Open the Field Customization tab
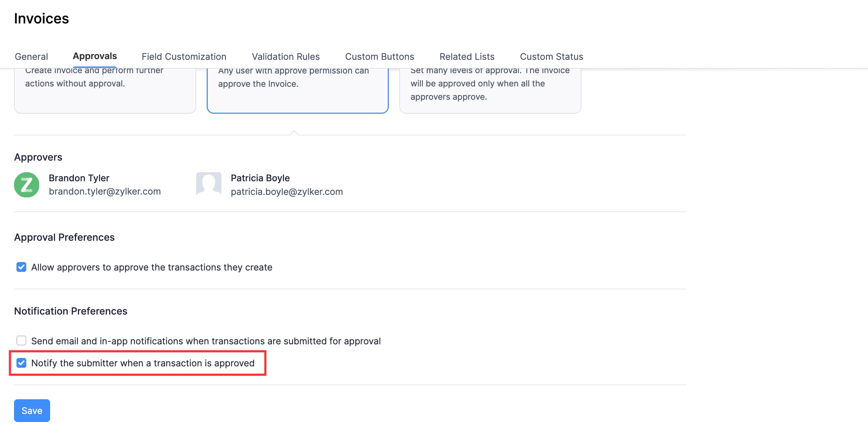Image resolution: width=868 pixels, height=436 pixels. [184, 56]
